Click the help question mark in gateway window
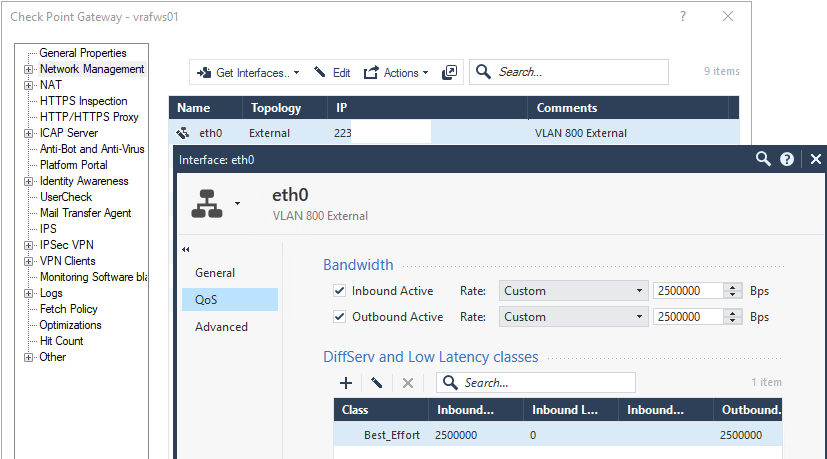 683,16
